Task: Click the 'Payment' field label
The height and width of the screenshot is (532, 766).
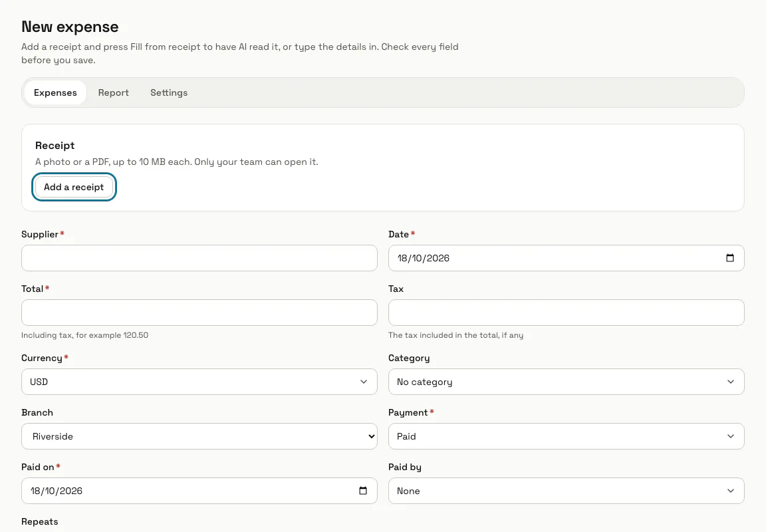Action: tap(408, 412)
